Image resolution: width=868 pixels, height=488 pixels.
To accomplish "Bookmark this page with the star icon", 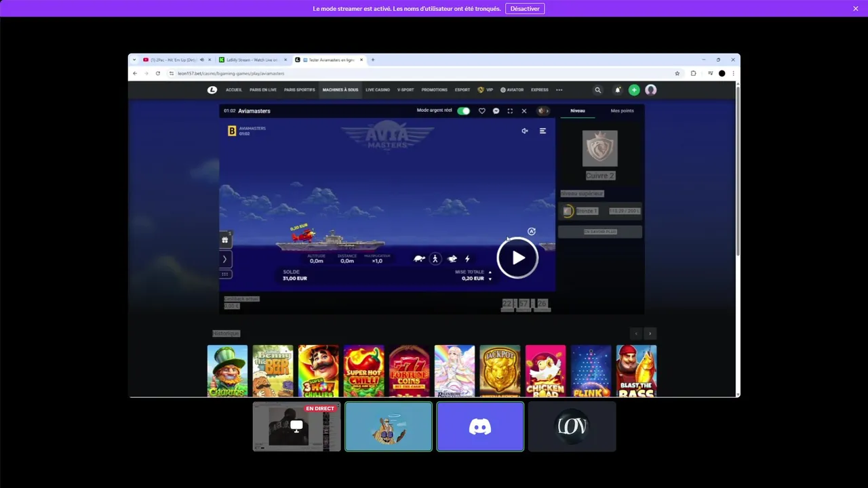I will click(677, 73).
